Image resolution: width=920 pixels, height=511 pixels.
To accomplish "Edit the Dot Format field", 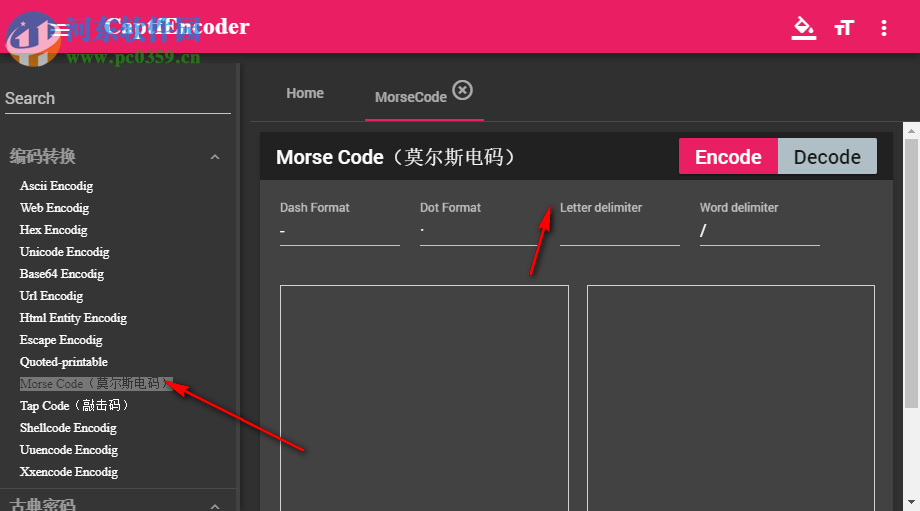I will tap(479, 231).
